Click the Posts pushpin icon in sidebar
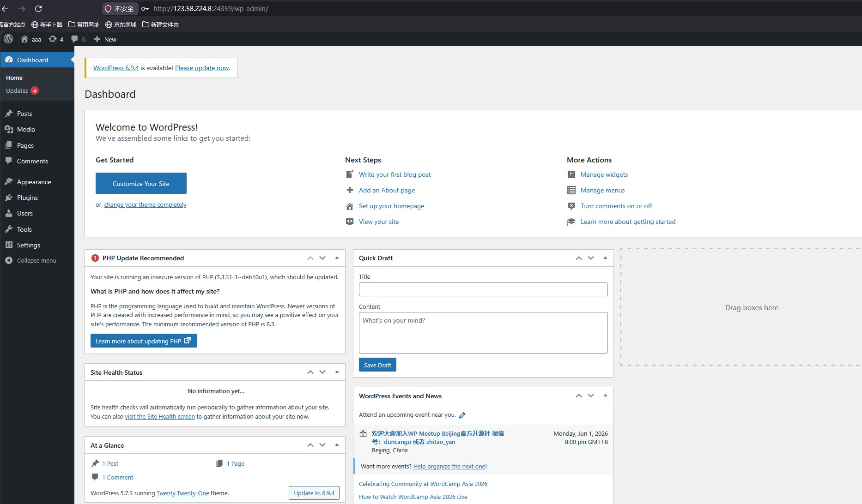 click(9, 114)
